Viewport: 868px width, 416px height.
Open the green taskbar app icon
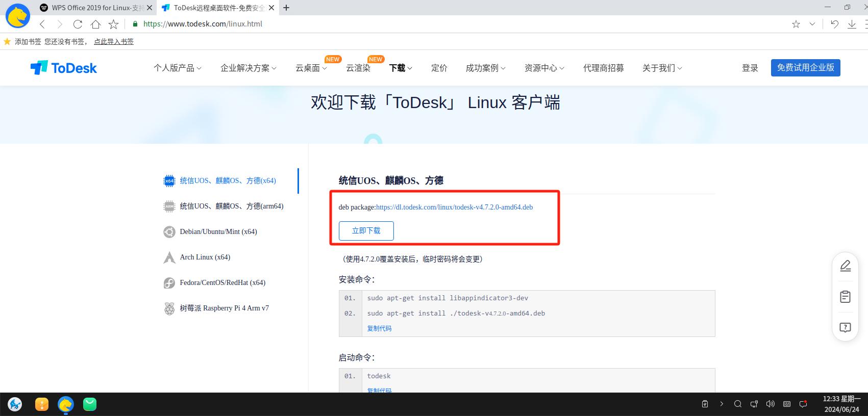point(90,404)
